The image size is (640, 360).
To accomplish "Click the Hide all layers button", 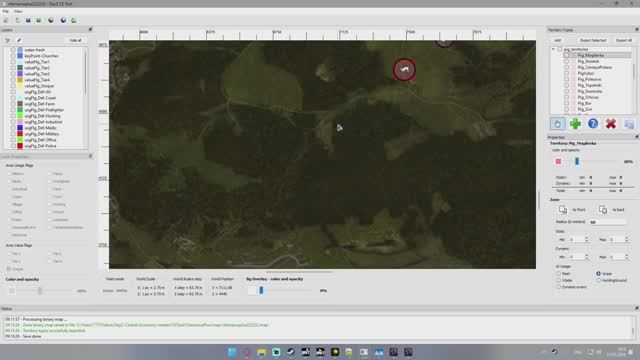I will [x=76, y=40].
